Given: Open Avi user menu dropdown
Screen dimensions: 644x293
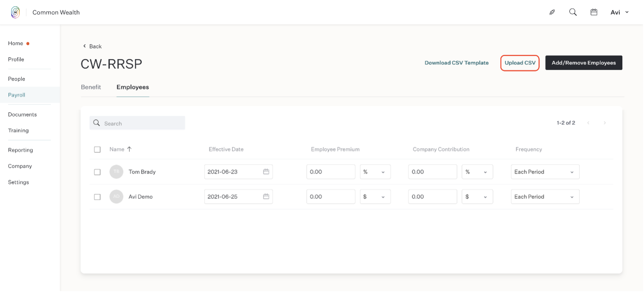Looking at the screenshot, I should tap(620, 12).
